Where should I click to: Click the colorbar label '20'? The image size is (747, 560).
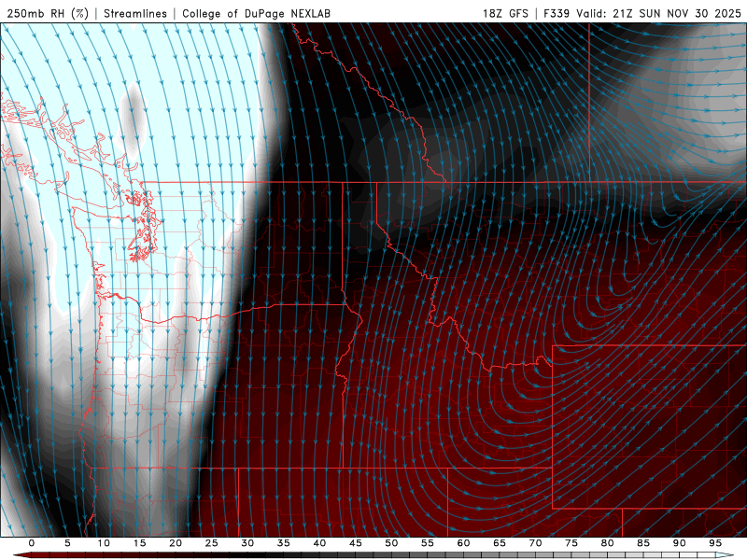(x=176, y=543)
